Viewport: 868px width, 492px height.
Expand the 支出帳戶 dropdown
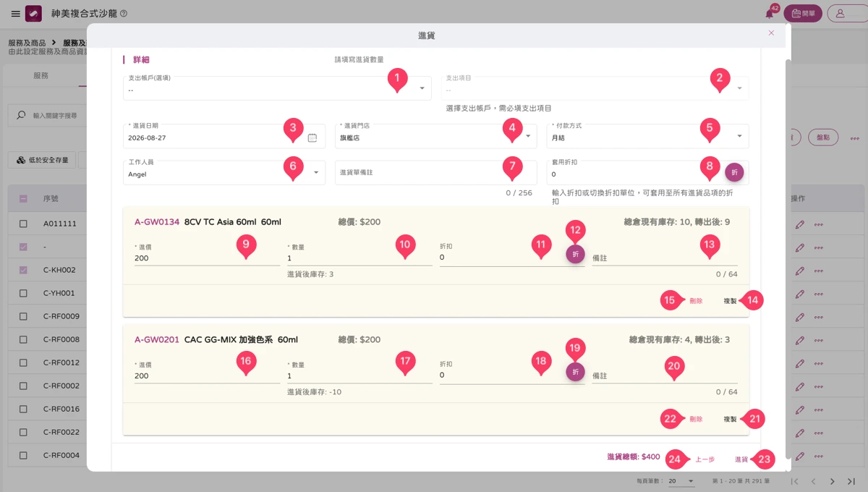[277, 88]
